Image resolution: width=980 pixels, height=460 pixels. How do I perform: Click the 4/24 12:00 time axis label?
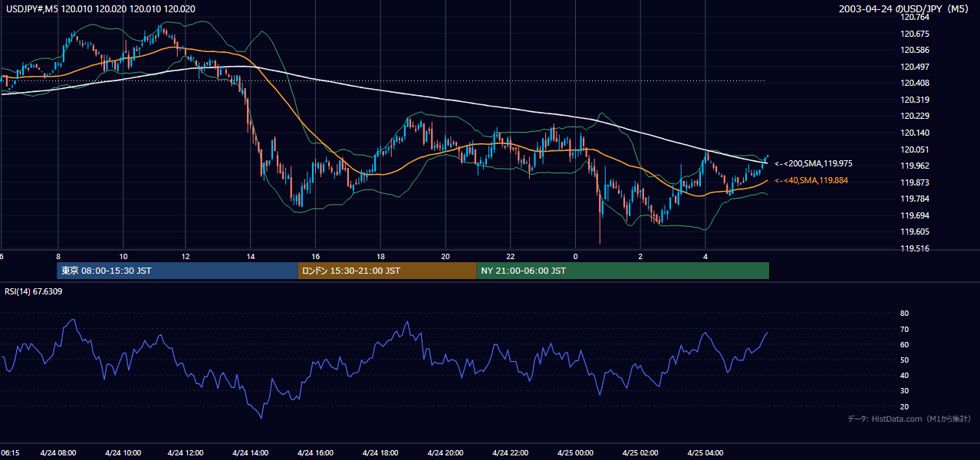pos(186,453)
